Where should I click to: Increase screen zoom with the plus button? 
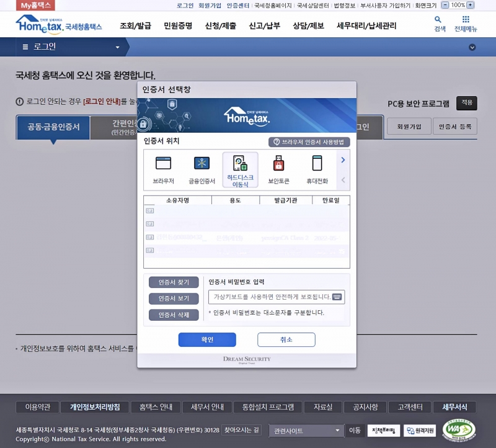(x=471, y=5)
